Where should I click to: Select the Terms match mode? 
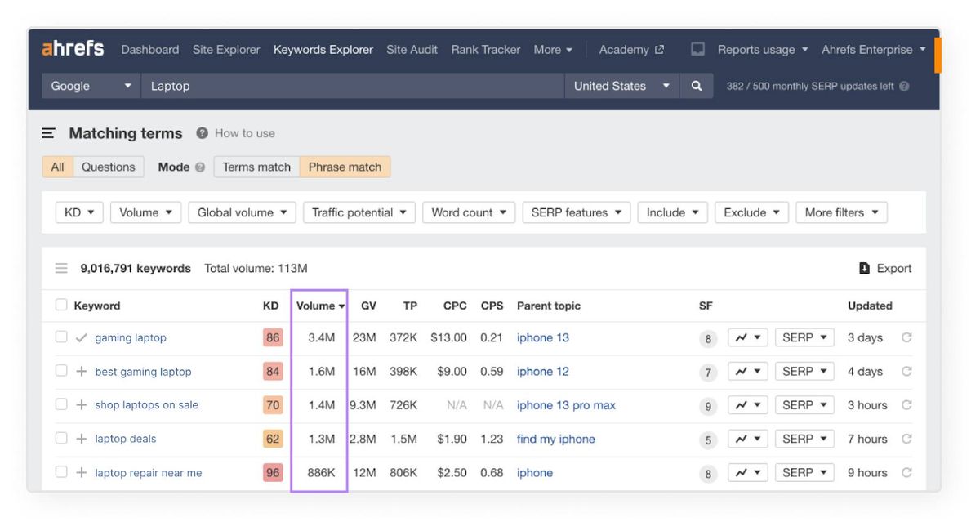256,167
